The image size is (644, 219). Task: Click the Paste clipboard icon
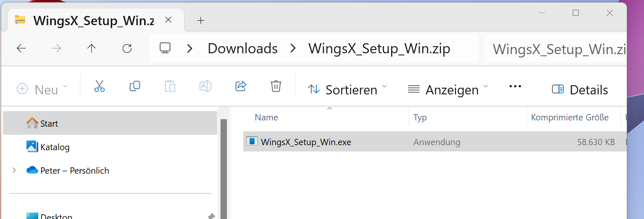point(170,86)
